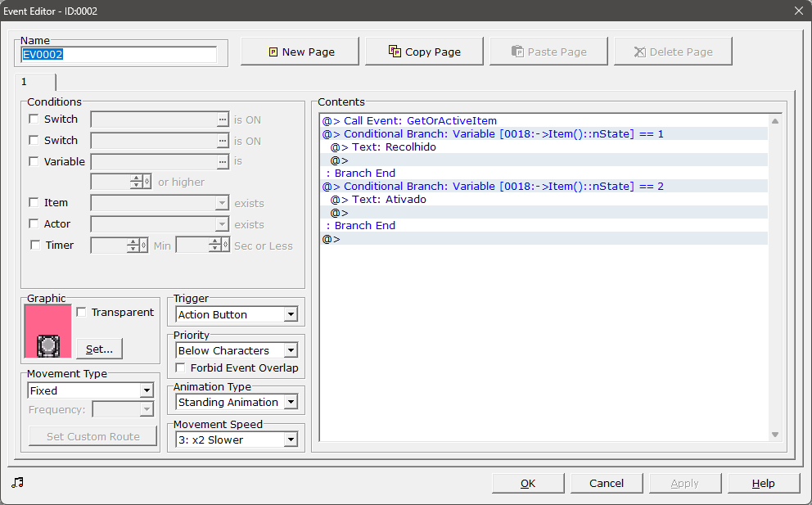This screenshot has width=812, height=505.
Task: Click the Copy Page button
Action: [424, 52]
